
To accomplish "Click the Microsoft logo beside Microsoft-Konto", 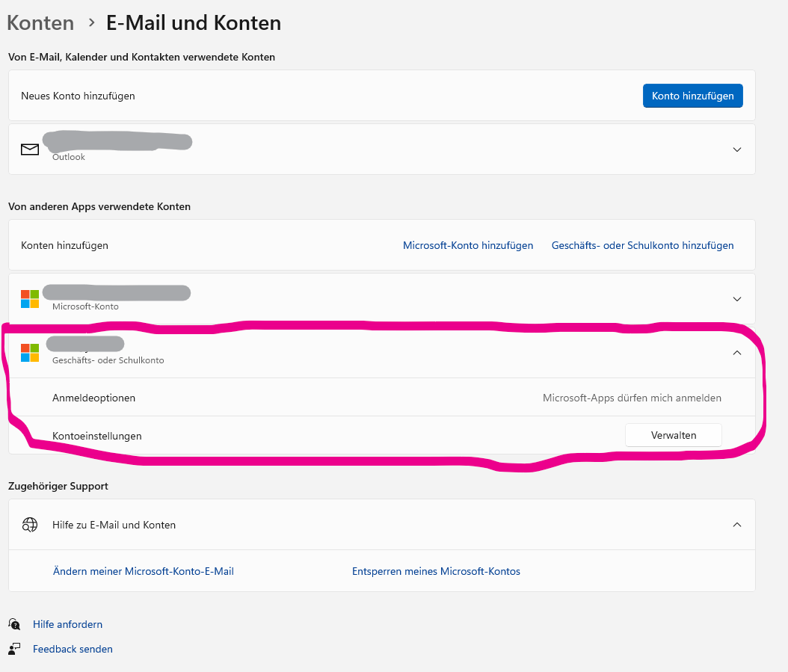I will [30, 299].
